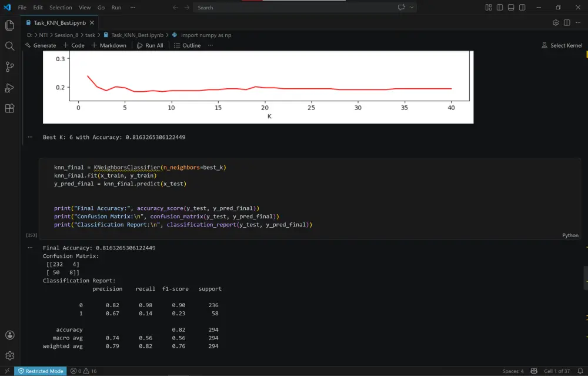588x376 pixels.
Task: Open the Edit menu
Action: [38, 8]
